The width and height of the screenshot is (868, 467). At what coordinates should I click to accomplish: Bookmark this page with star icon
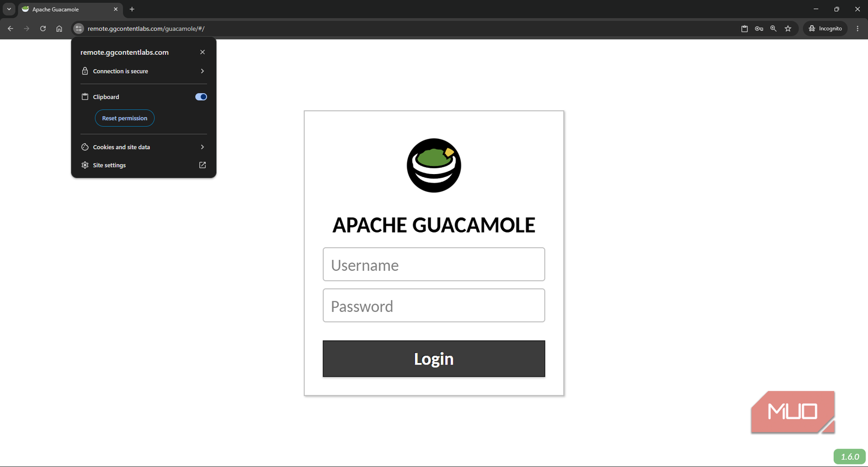pyautogui.click(x=788, y=28)
